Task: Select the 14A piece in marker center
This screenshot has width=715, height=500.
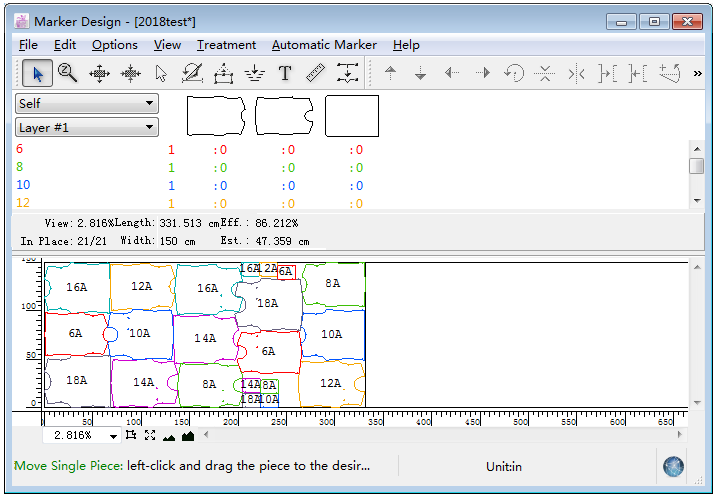Action: click(x=205, y=338)
